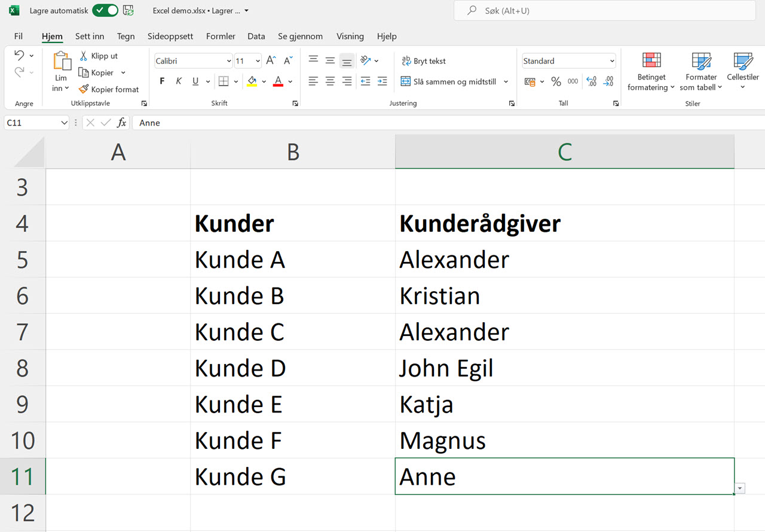
Task: Toggle the Lagre automatisk autosave switch
Action: (x=105, y=10)
